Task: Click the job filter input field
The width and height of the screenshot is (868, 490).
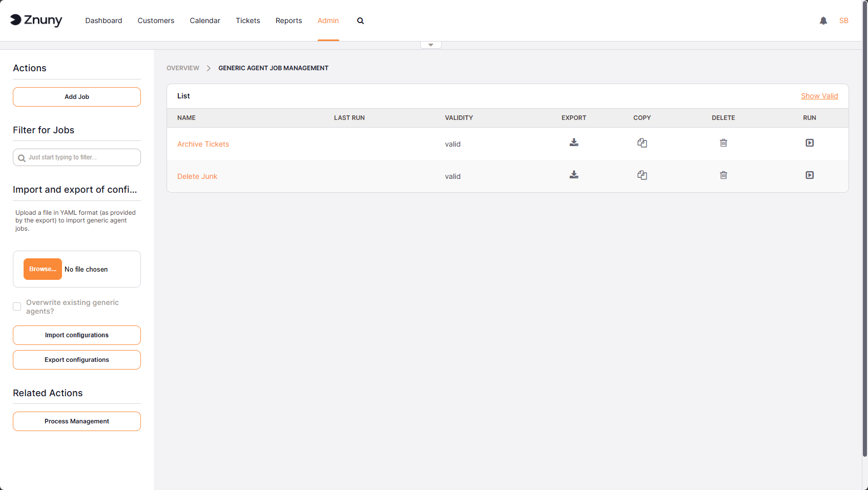Action: [x=76, y=157]
